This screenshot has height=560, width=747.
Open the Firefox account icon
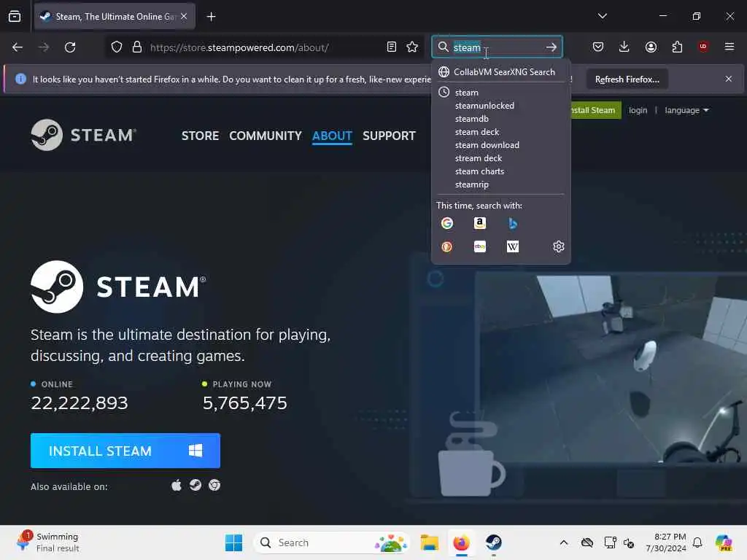coord(651,47)
